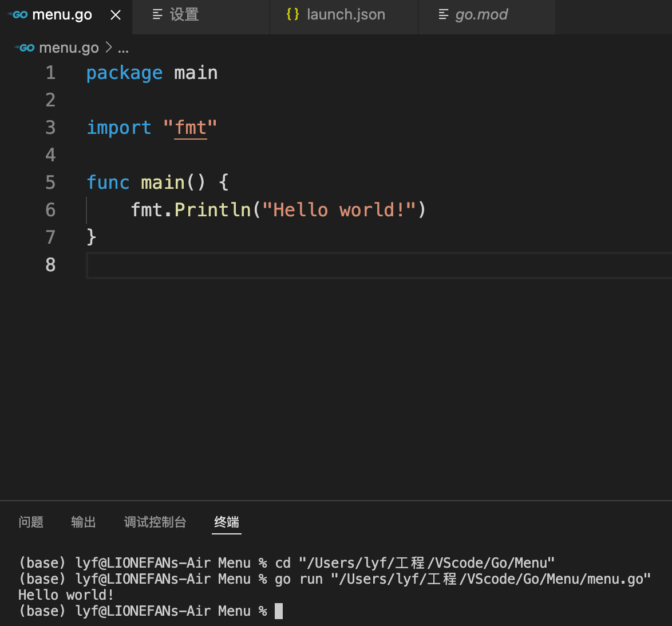The height and width of the screenshot is (626, 672).
Task: Click the "Hello world!" string literal
Action: tap(339, 210)
